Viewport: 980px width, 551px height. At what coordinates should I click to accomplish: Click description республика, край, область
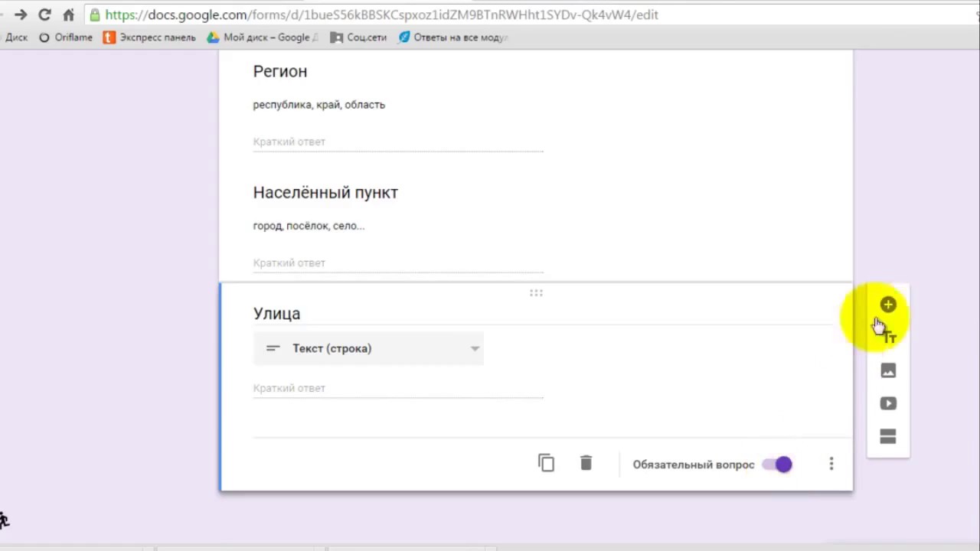tap(319, 105)
